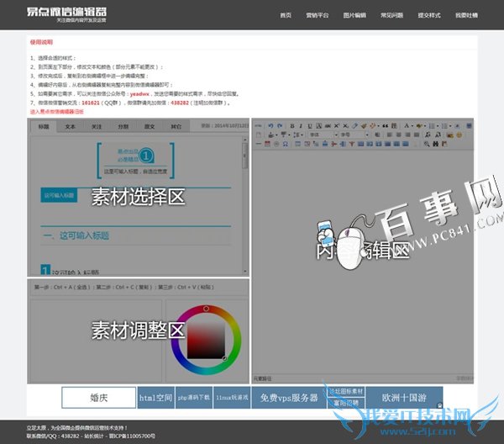
Task: Expand paragraph spacing before dropdown arrow
Action: [x=276, y=135]
